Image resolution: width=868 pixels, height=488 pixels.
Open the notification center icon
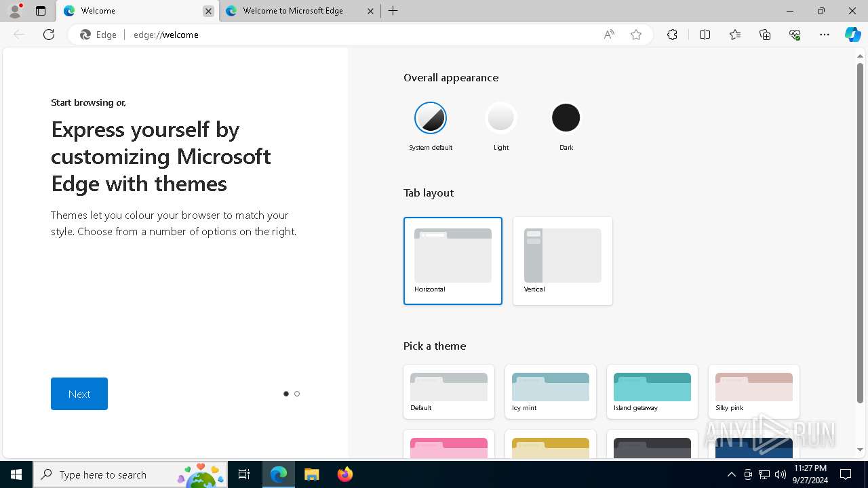click(846, 474)
